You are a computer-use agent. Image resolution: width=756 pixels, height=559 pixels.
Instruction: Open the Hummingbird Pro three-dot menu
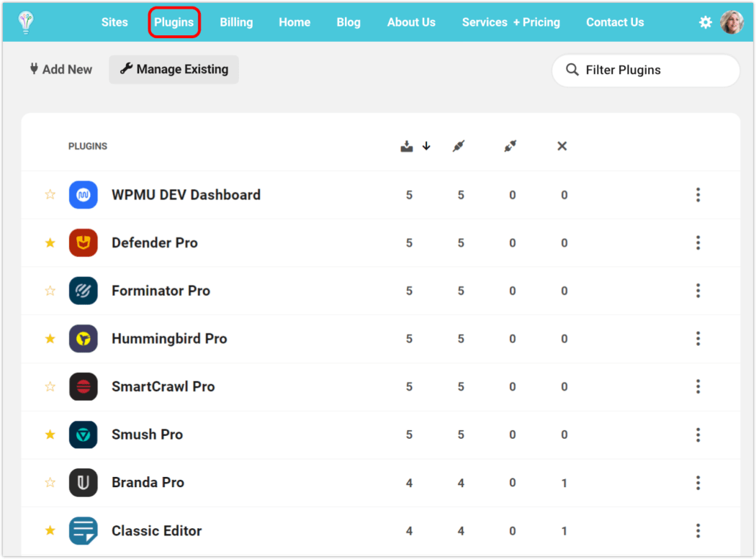(x=698, y=339)
